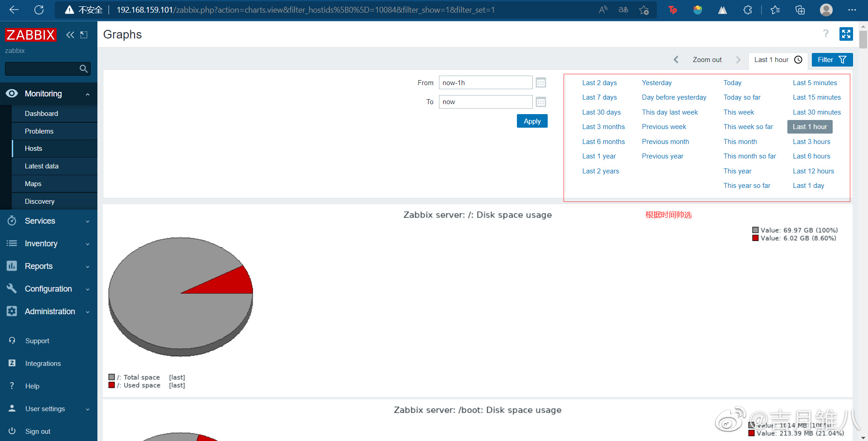Click the Sign out power icon
868x441 pixels.
point(12,431)
